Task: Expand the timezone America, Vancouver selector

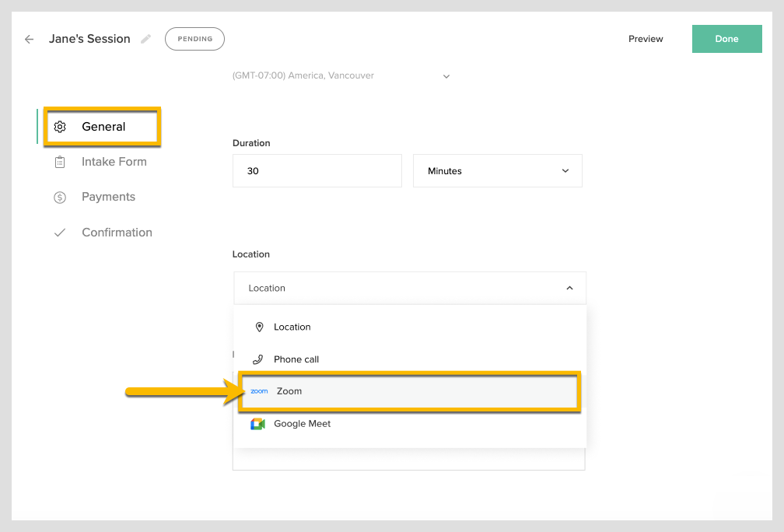Action: click(446, 76)
